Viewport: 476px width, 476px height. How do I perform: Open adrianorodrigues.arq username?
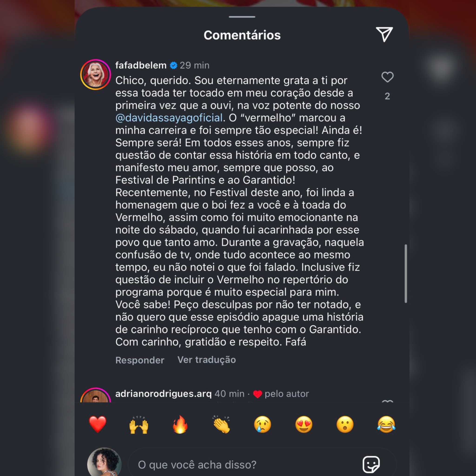163,394
